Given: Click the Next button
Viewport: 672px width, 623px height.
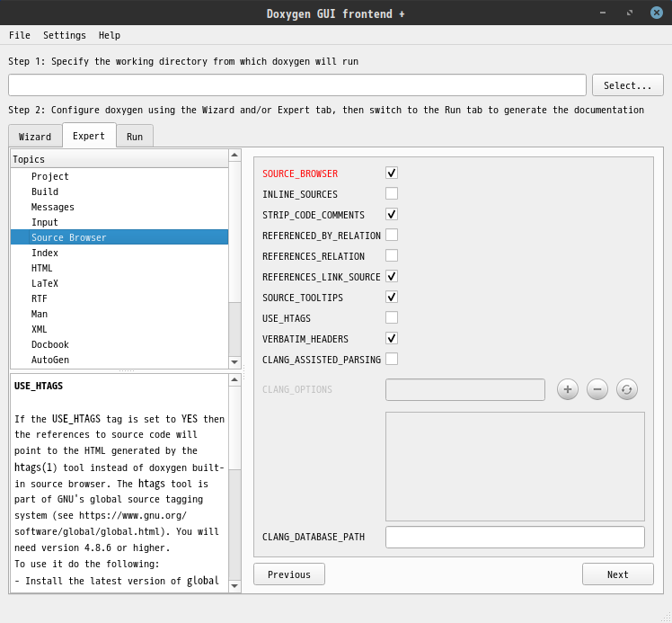Looking at the screenshot, I should (x=617, y=574).
